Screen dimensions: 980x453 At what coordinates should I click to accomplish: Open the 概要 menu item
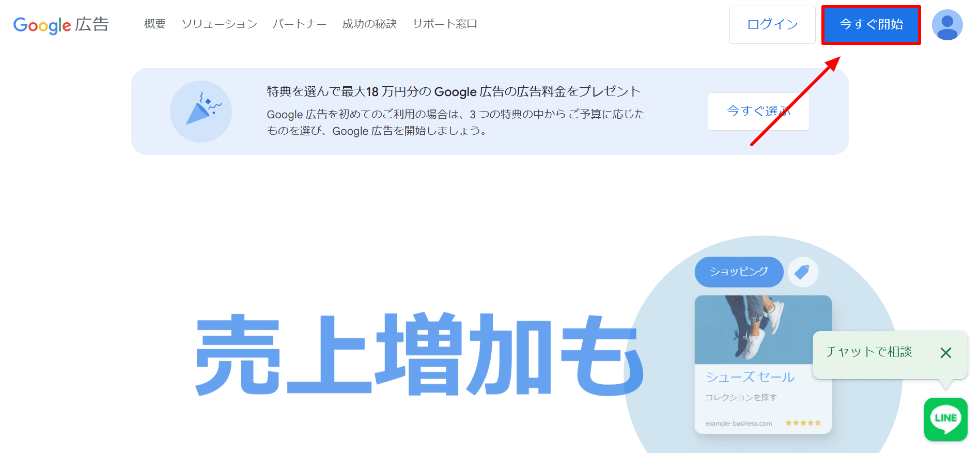pyautogui.click(x=154, y=24)
